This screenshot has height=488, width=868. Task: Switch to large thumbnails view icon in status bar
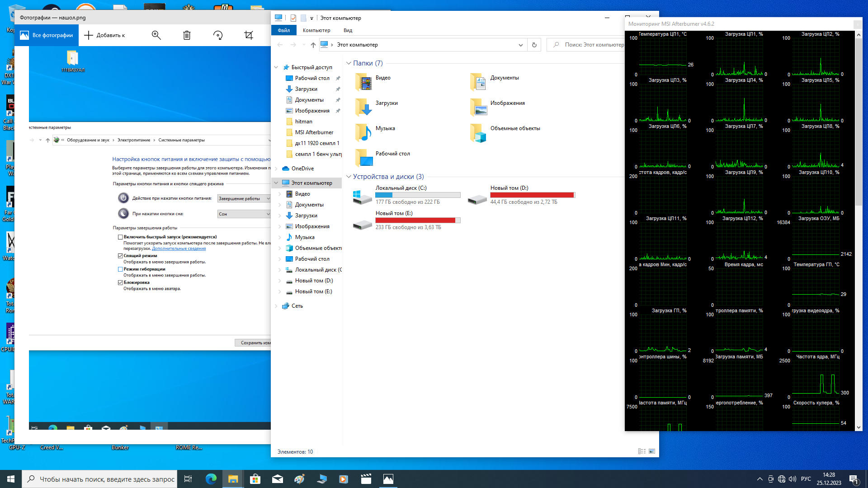[x=652, y=451]
